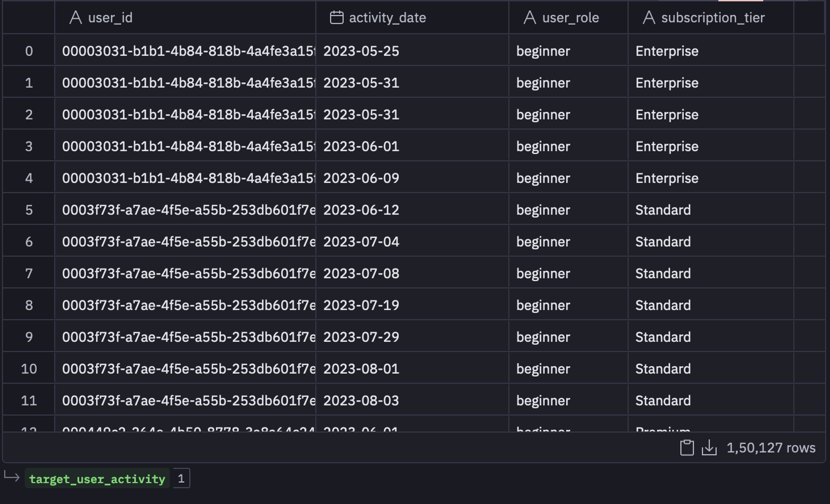
Task: Click the 1,50,127 rows count label
Action: (771, 448)
